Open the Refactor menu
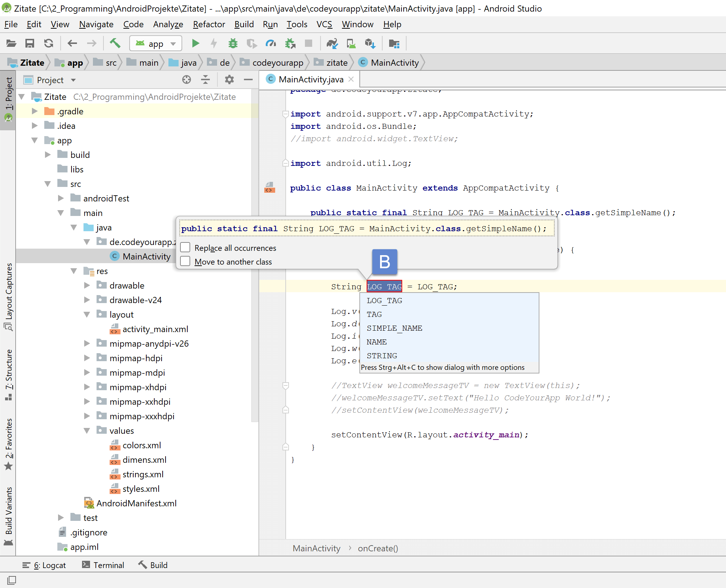The height and width of the screenshot is (588, 726). [209, 24]
